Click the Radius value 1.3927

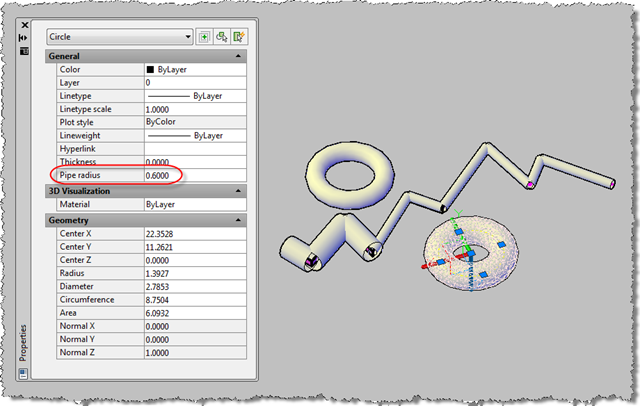tap(195, 273)
